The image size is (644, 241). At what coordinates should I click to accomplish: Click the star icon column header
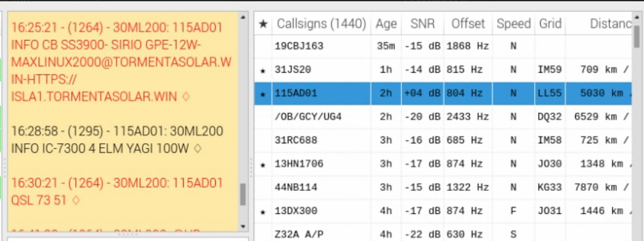tap(263, 24)
